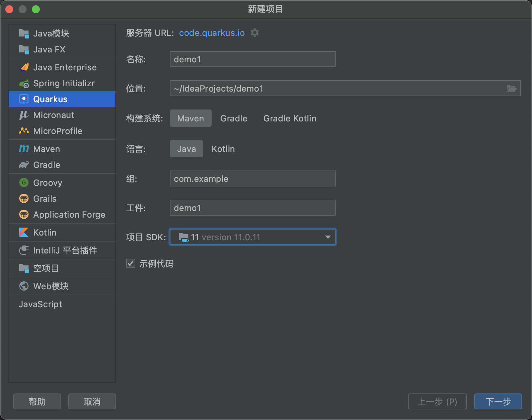Browse the project location folder
Viewport: 532px width, 420px height.
[512, 88]
